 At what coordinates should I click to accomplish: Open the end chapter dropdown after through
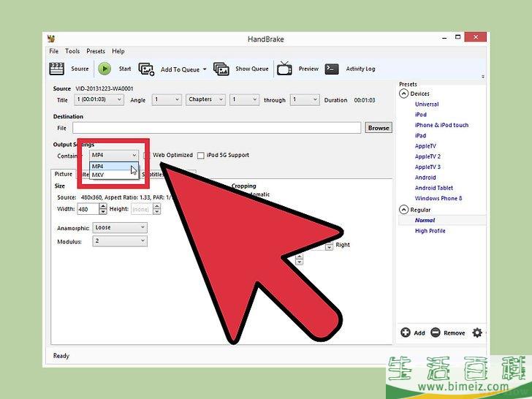305,99
